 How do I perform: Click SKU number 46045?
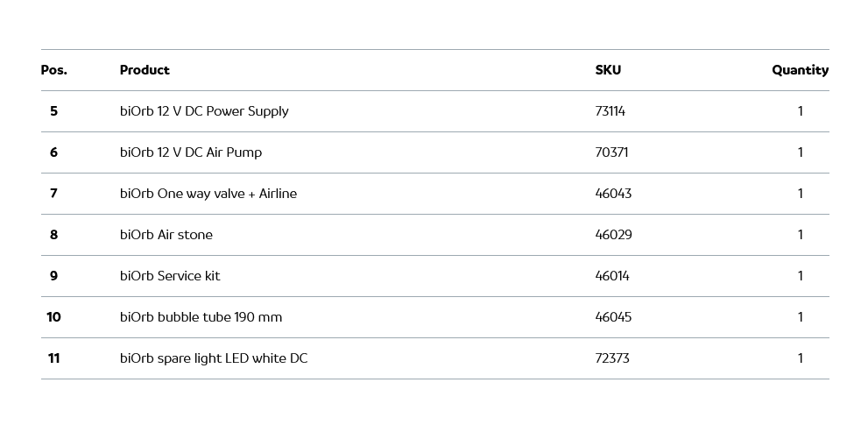(613, 317)
